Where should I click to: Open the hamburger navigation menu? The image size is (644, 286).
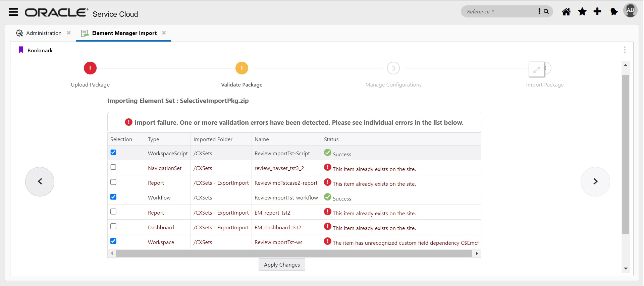(x=13, y=12)
